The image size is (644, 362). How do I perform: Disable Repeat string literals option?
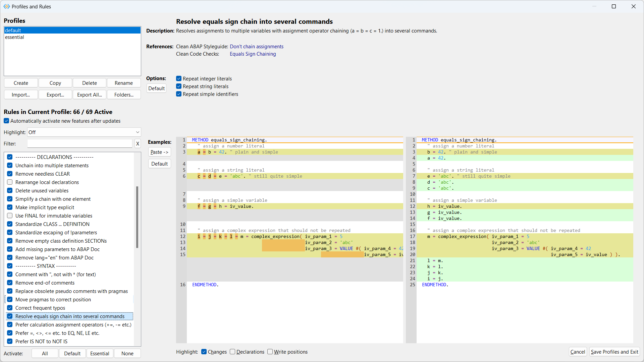click(x=179, y=86)
